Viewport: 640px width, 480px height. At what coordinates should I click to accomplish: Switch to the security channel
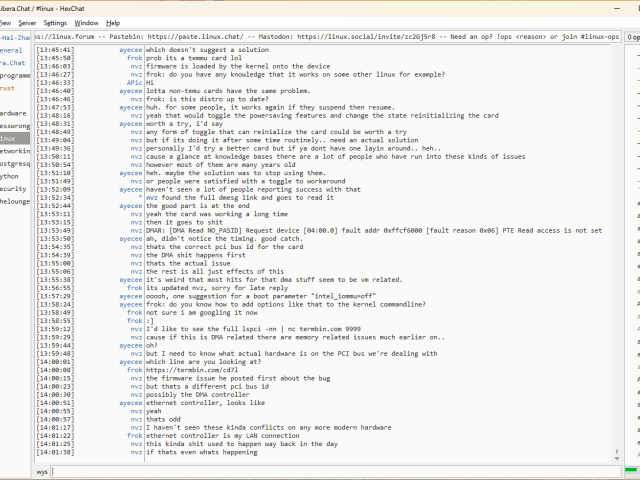click(13, 188)
